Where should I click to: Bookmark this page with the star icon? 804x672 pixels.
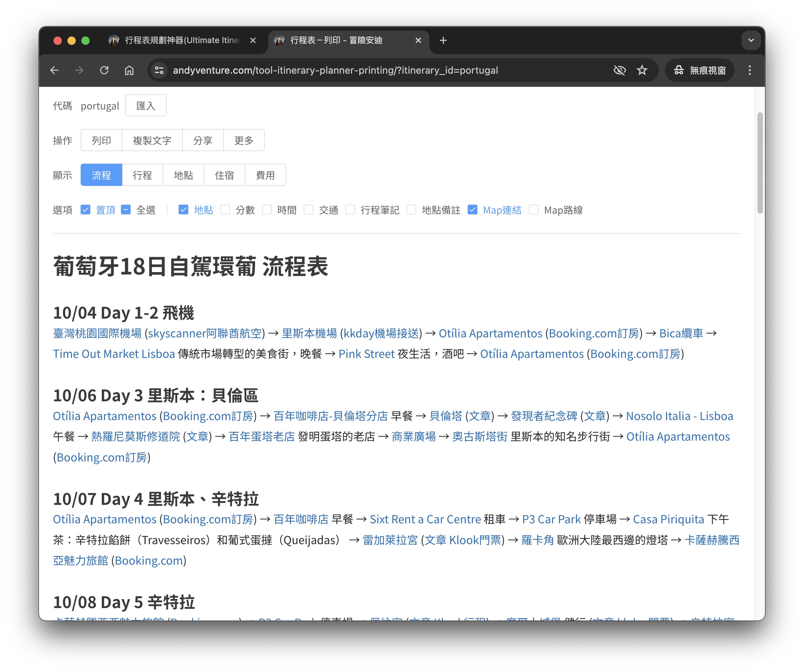tap(642, 71)
